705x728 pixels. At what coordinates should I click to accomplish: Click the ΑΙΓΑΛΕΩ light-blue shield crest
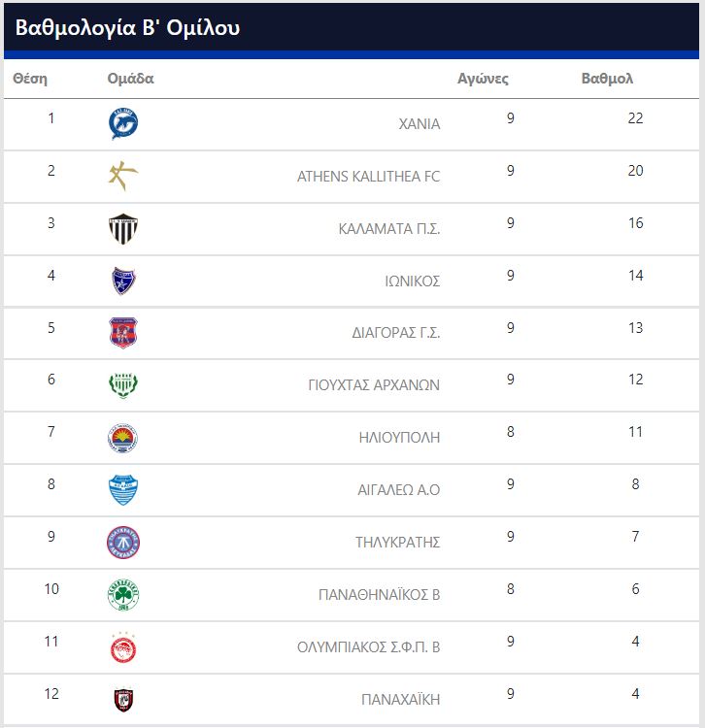123,490
